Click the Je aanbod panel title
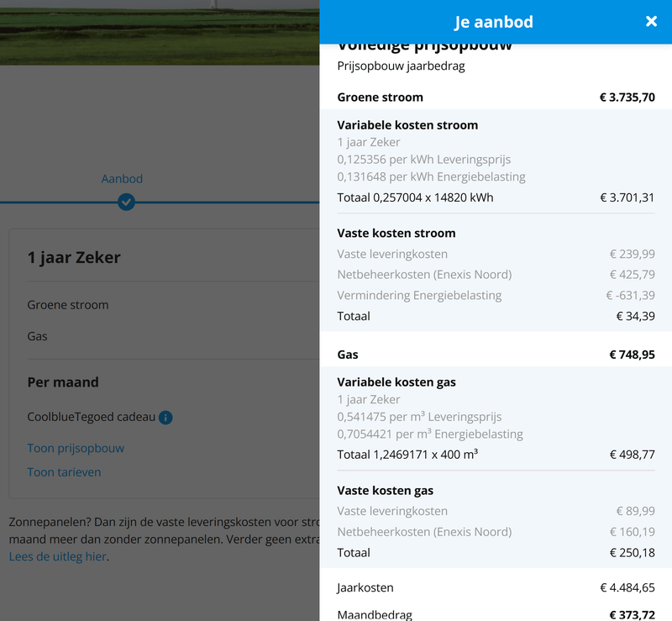This screenshot has width=672, height=621. point(494,22)
